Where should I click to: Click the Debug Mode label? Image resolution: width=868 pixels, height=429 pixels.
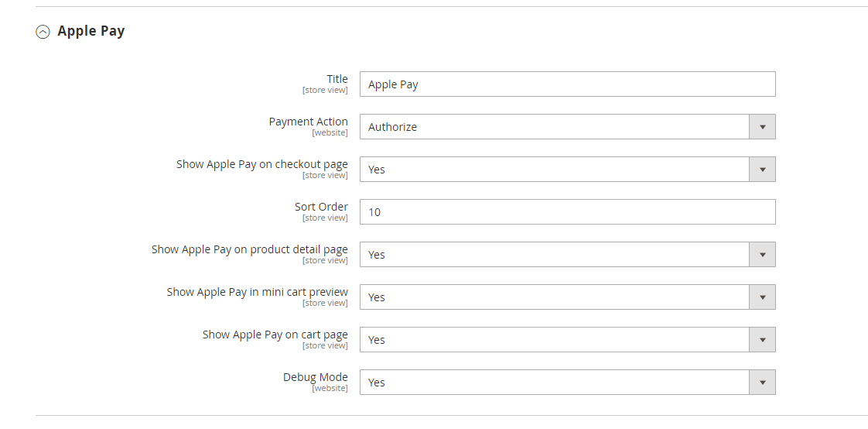pyautogui.click(x=315, y=377)
